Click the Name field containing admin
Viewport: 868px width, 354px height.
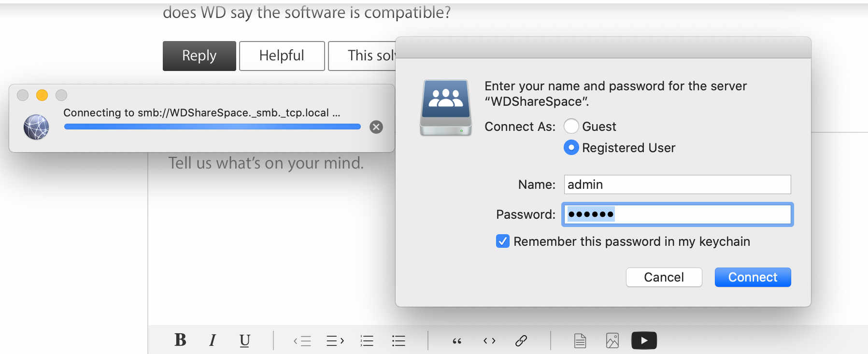(x=677, y=184)
